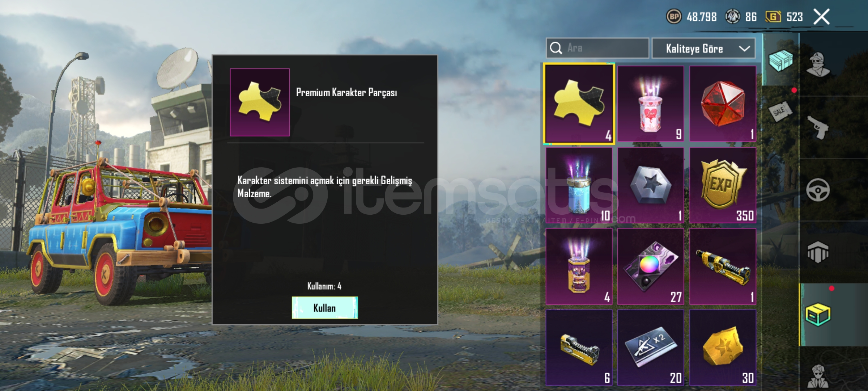The height and width of the screenshot is (391, 868).
Task: Select the EXP badge card with 350
Action: [723, 185]
